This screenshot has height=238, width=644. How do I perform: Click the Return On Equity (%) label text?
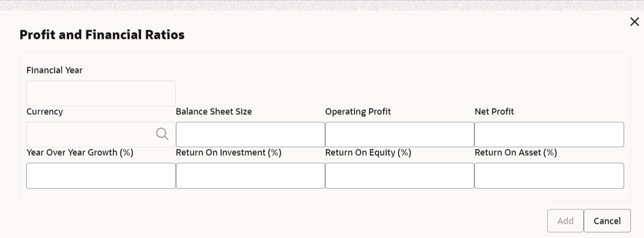pyautogui.click(x=368, y=152)
